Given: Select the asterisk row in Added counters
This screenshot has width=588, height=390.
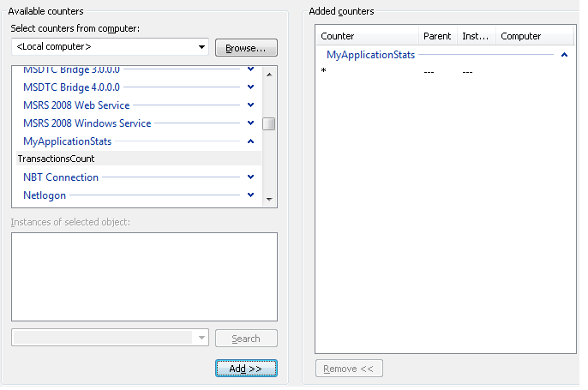Looking at the screenshot, I should pos(446,71).
